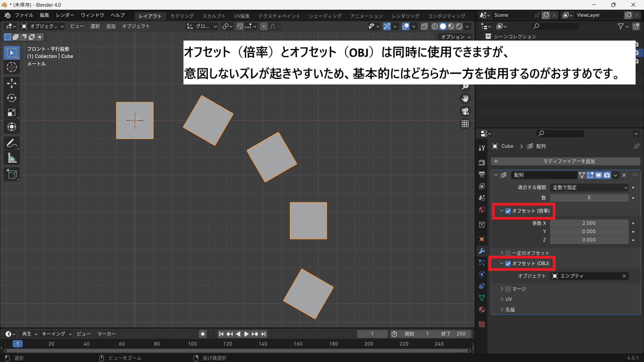Enable 一定のオフセット checkbox
The image size is (644, 362).
[508, 253]
